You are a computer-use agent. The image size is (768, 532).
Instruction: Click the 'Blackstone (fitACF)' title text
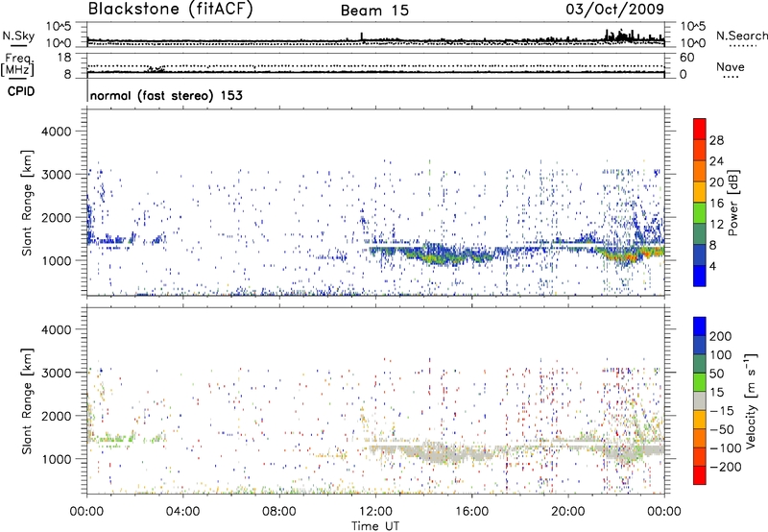pos(171,9)
